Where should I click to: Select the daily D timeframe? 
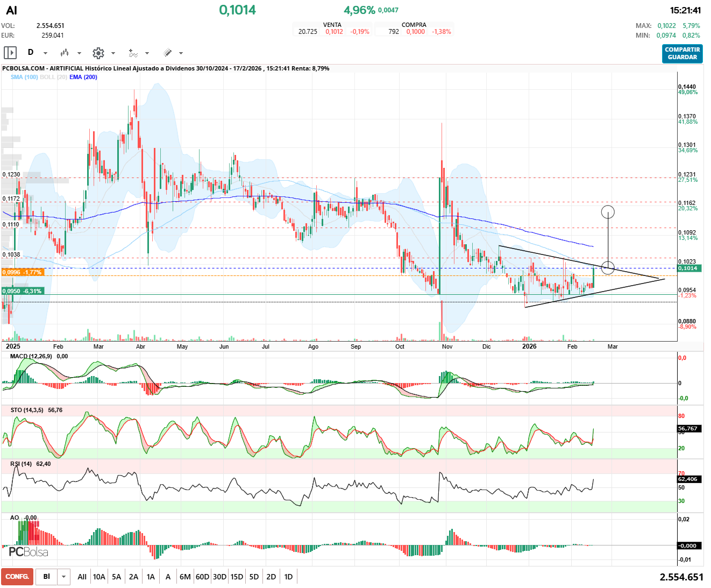pos(31,52)
